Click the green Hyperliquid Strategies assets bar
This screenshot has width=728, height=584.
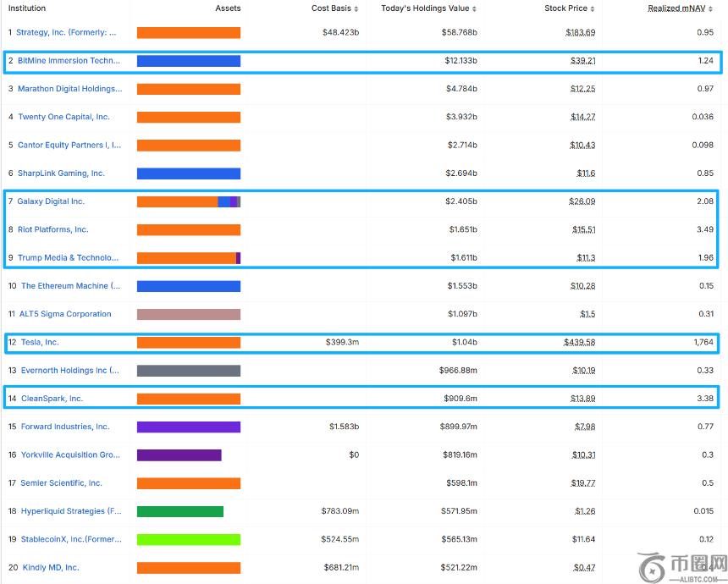click(180, 511)
